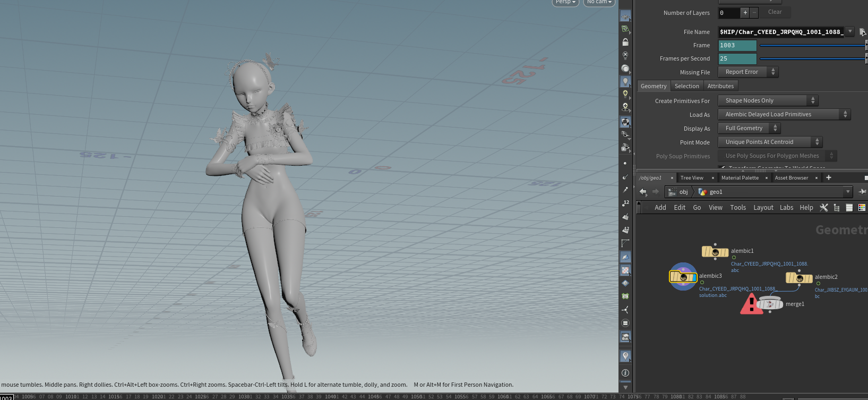Open the file chooser beside File Name
This screenshot has width=868, height=400.
pyautogui.click(x=863, y=32)
